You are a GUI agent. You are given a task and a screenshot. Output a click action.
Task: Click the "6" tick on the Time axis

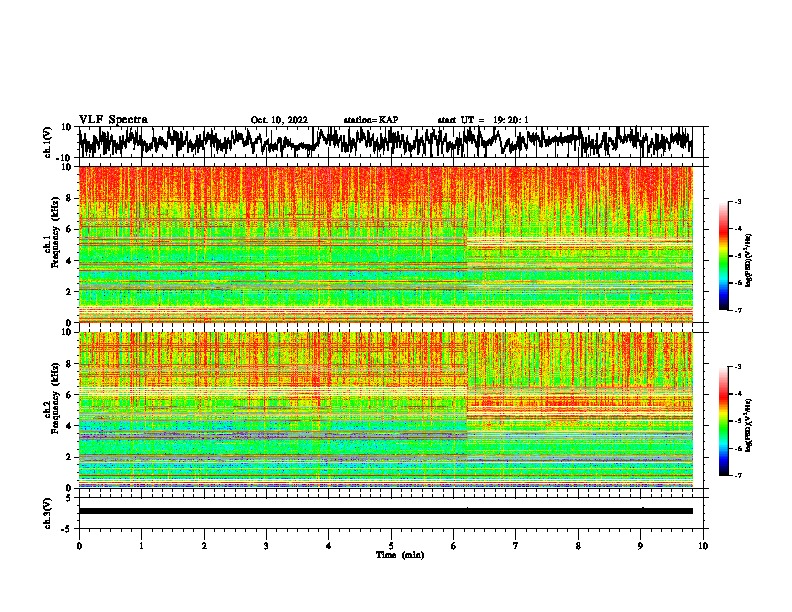(x=453, y=546)
